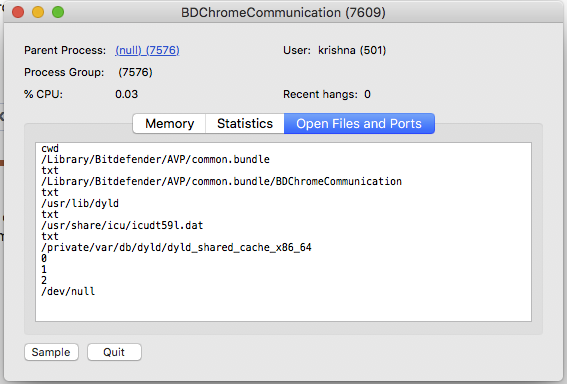Minimize the window with the yellow button
The height and width of the screenshot is (384, 567).
click(38, 12)
